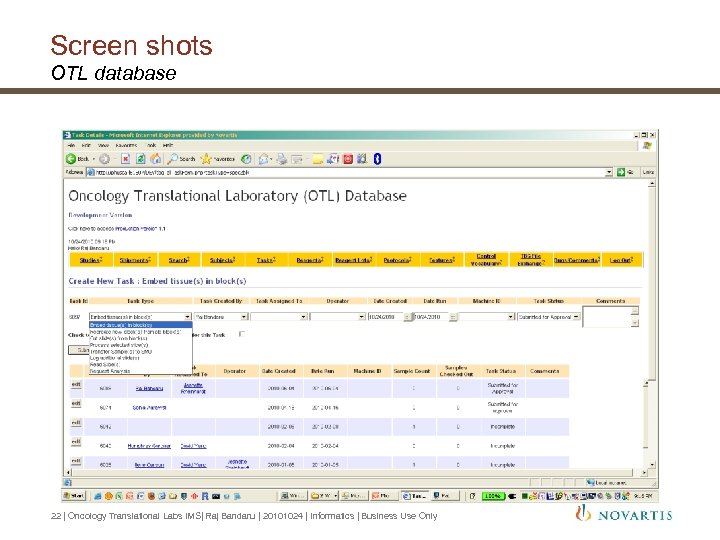Open the Favorites menu
The image size is (720, 540).
(126, 145)
